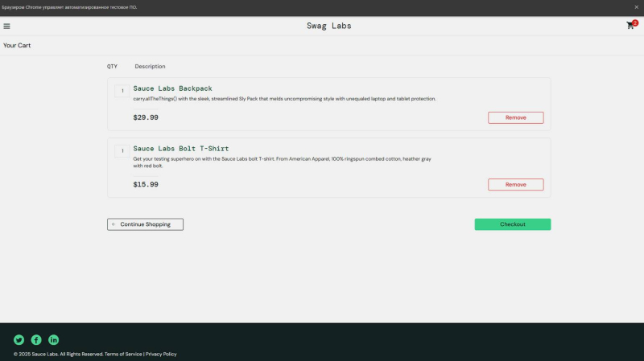Open the hamburger menu icon
Viewport: 644px width, 361px height.
point(6,27)
